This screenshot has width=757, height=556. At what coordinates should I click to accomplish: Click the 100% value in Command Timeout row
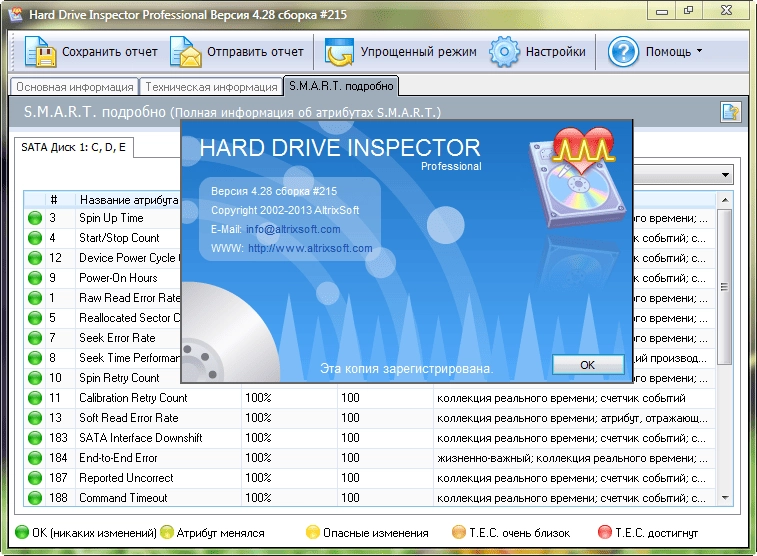258,498
